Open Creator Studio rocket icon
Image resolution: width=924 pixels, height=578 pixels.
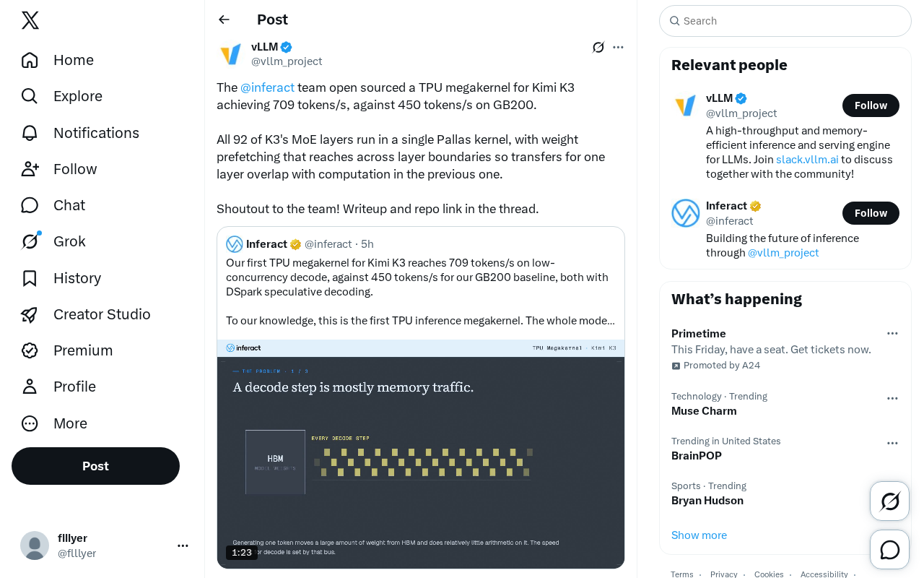tap(30, 314)
